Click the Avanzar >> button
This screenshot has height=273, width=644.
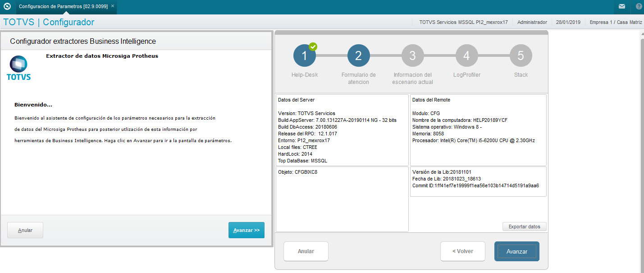click(x=247, y=230)
